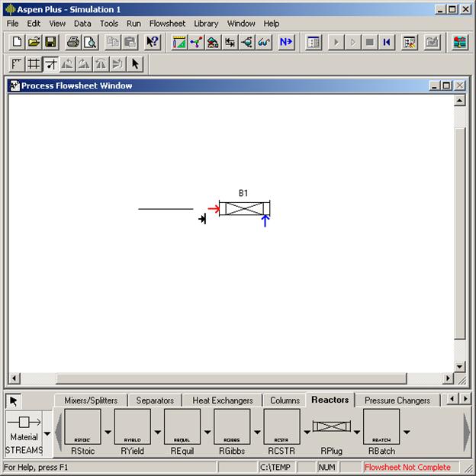
Task: Pick the RCSTR reactor block icon
Action: click(x=281, y=427)
